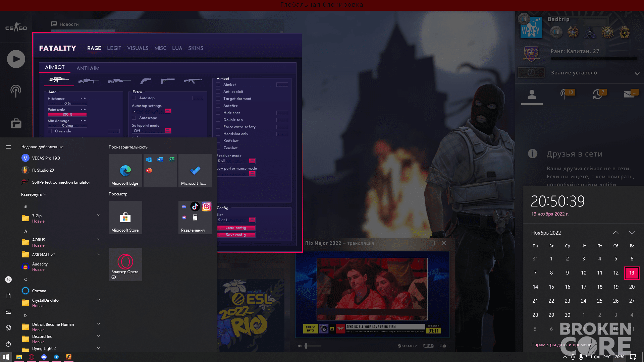644x362 pixels.
Task: Open Telegram from the taskbar
Action: (56, 357)
